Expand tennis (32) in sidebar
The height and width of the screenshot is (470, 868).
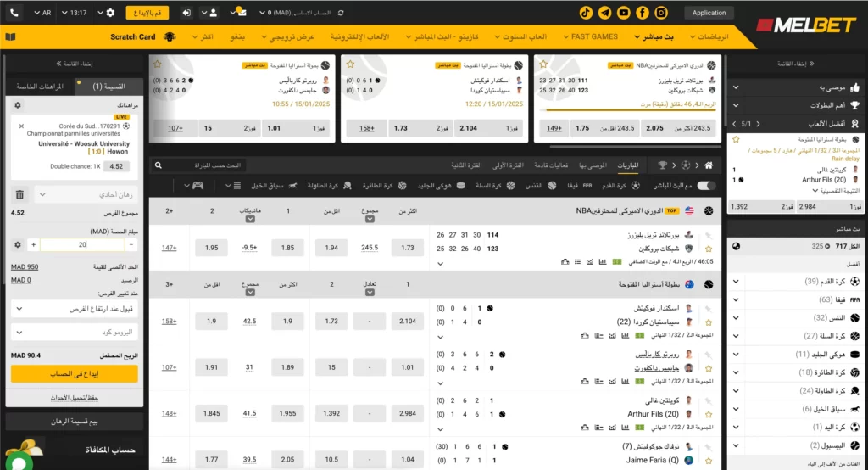point(736,317)
